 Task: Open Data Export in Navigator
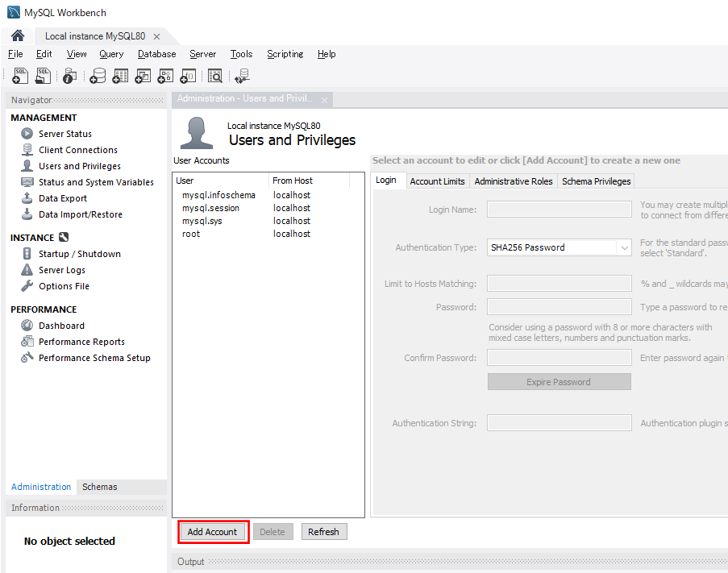[x=63, y=198]
